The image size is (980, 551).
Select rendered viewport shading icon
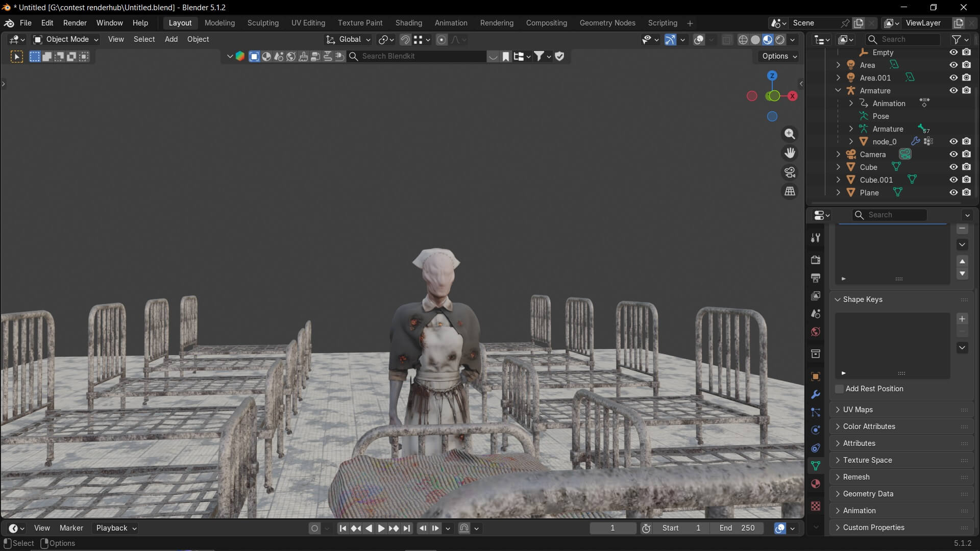tap(780, 40)
